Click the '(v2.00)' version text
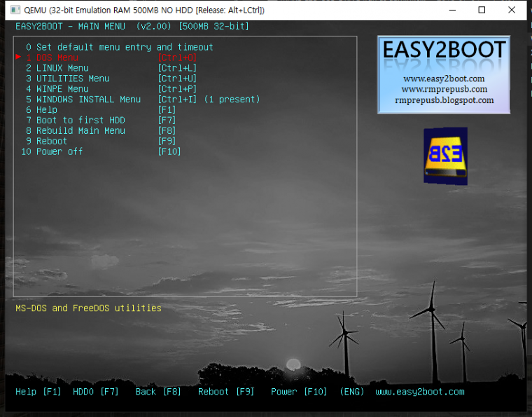 click(x=154, y=26)
